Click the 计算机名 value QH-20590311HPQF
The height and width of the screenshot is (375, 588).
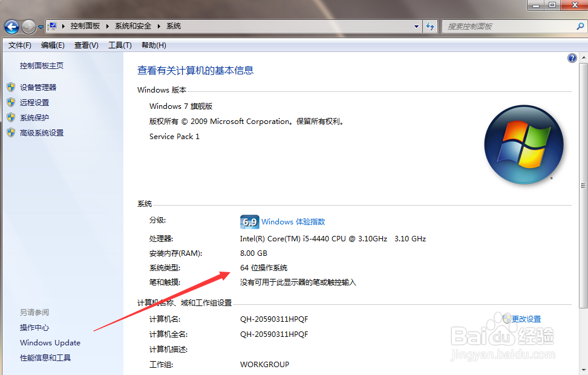point(274,319)
